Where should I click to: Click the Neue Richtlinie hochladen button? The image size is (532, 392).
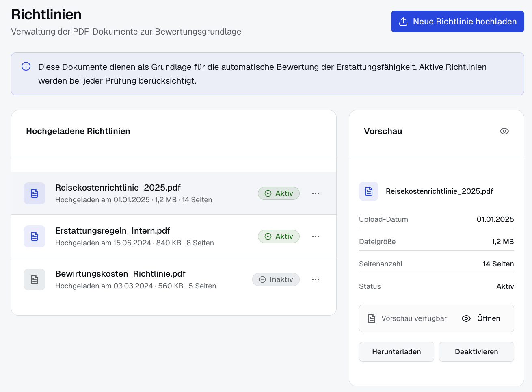457,21
